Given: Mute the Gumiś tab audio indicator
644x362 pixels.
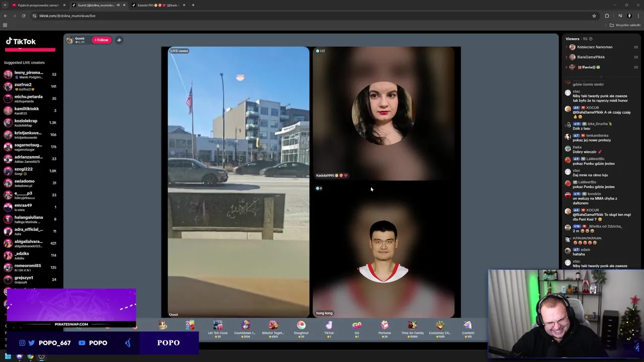Looking at the screenshot, I should click(x=118, y=5).
